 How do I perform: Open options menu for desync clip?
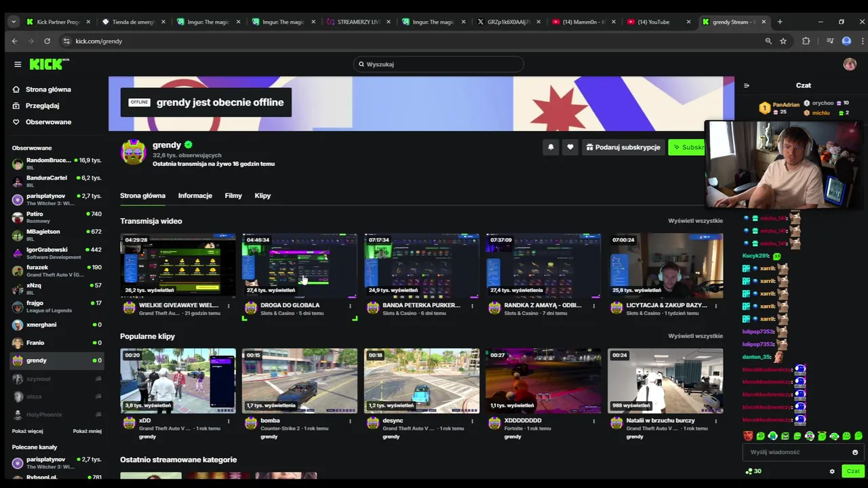(x=472, y=421)
